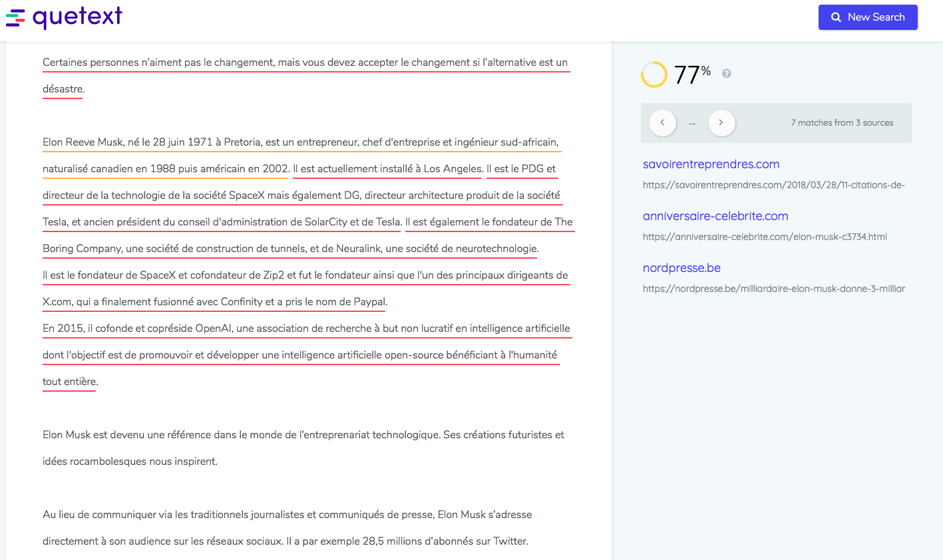The width and height of the screenshot is (943, 560).
Task: Click the 77% score text
Action: click(692, 74)
